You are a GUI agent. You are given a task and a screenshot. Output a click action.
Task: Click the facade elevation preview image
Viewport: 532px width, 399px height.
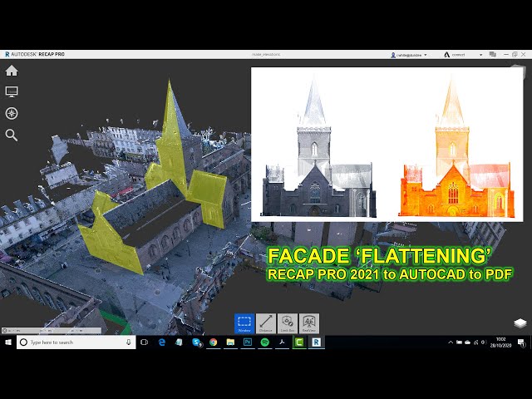pos(387,144)
